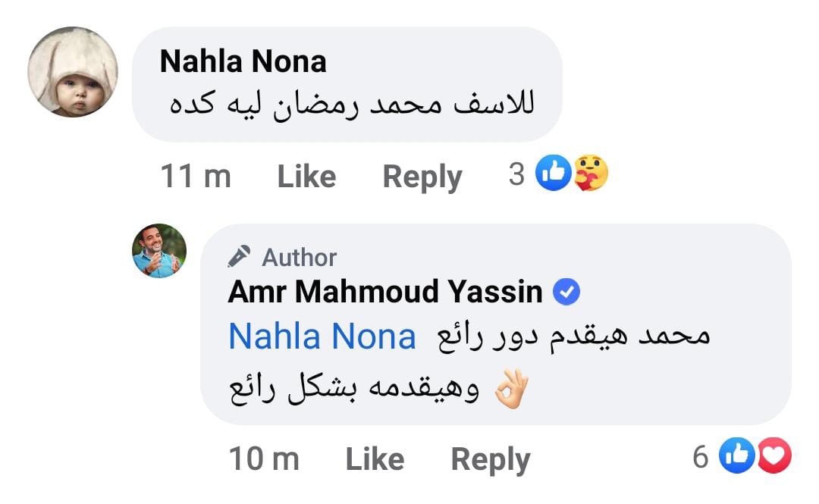This screenshot has width=819, height=504.
Task: Click the red heart reaction icon
Action: click(773, 455)
